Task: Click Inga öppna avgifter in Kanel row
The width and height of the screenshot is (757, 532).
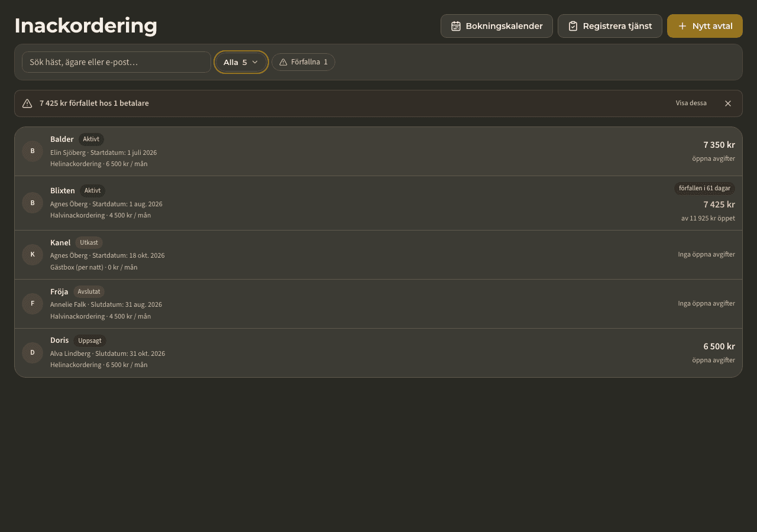Action: [x=706, y=255]
